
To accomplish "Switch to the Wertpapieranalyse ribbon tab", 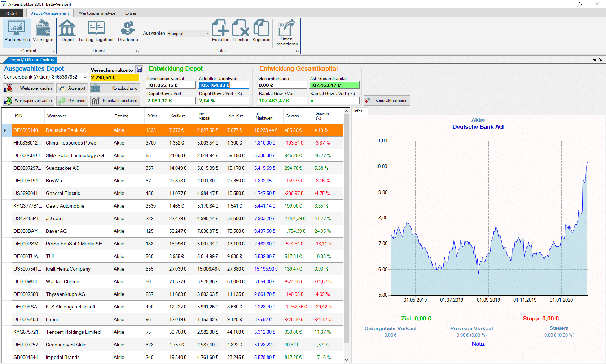I will click(97, 13).
